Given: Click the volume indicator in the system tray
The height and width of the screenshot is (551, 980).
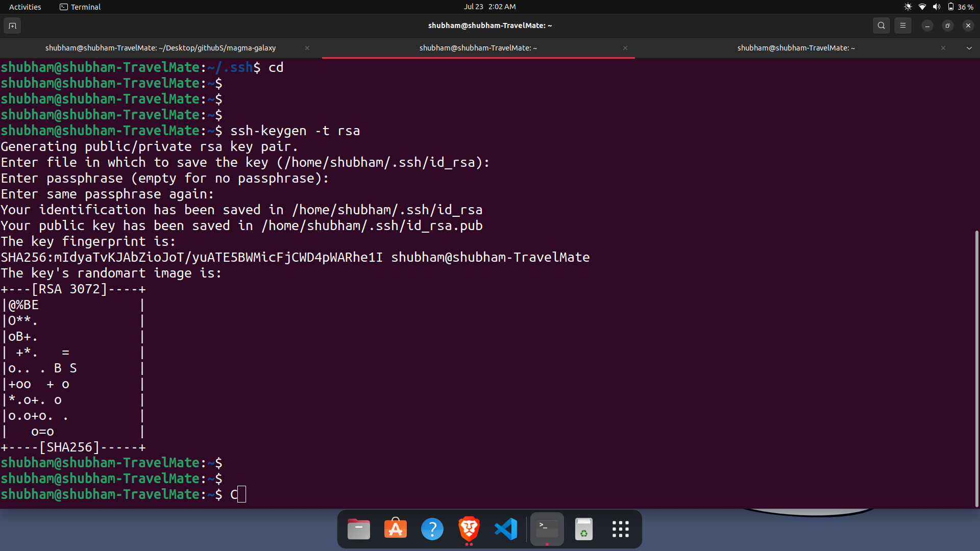Looking at the screenshot, I should point(937,7).
